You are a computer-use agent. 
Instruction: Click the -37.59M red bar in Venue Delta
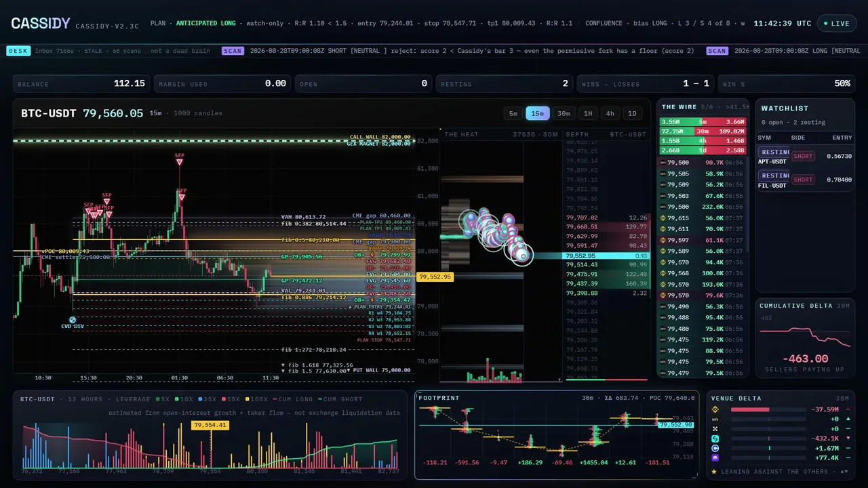click(x=750, y=409)
